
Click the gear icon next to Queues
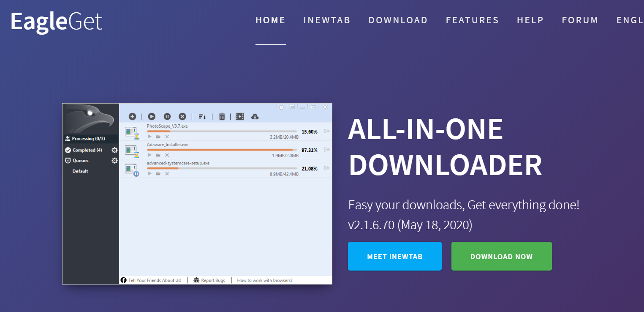(114, 161)
